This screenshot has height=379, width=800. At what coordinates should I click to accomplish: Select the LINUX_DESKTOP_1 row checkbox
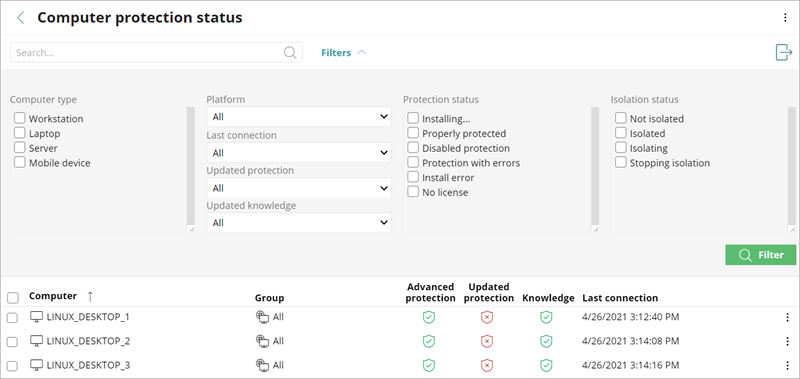[x=12, y=318]
